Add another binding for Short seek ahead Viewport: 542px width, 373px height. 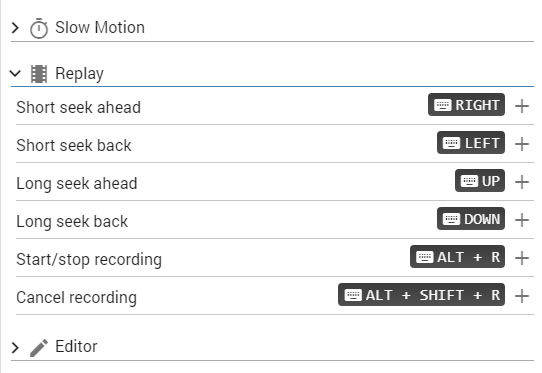pyautogui.click(x=522, y=106)
